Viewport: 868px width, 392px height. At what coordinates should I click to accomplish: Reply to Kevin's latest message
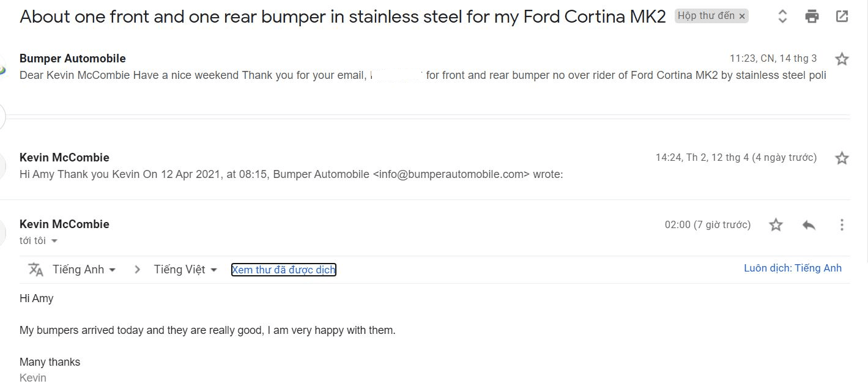click(x=809, y=224)
